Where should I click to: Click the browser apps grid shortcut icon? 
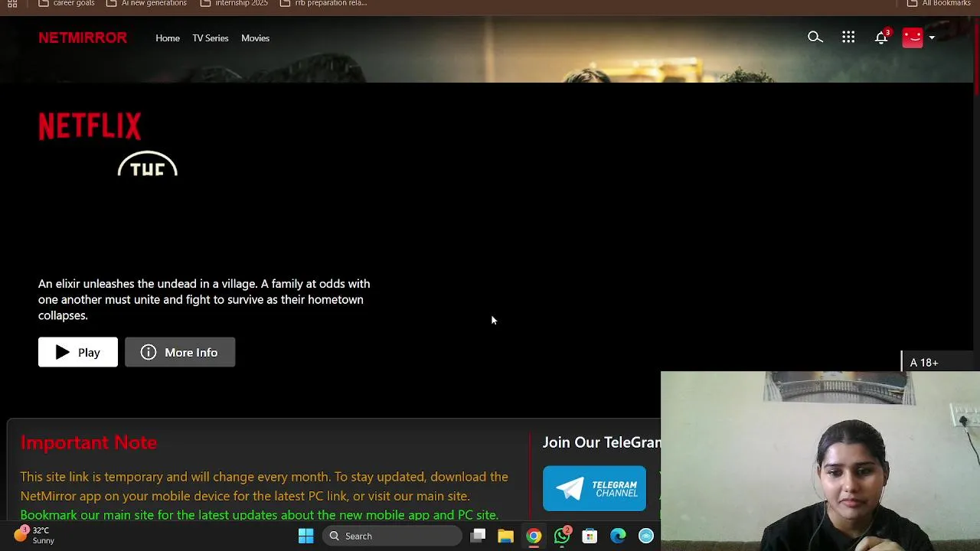coord(12,4)
